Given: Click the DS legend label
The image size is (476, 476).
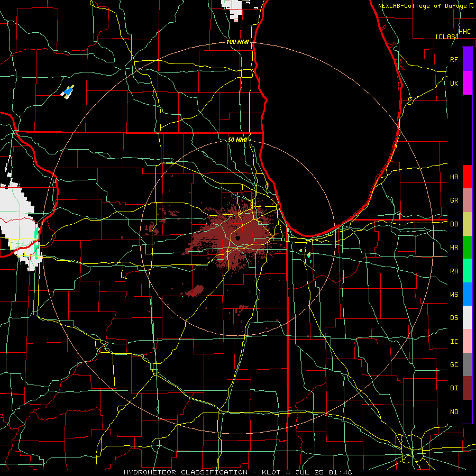Looking at the screenshot, I should pos(454,318).
